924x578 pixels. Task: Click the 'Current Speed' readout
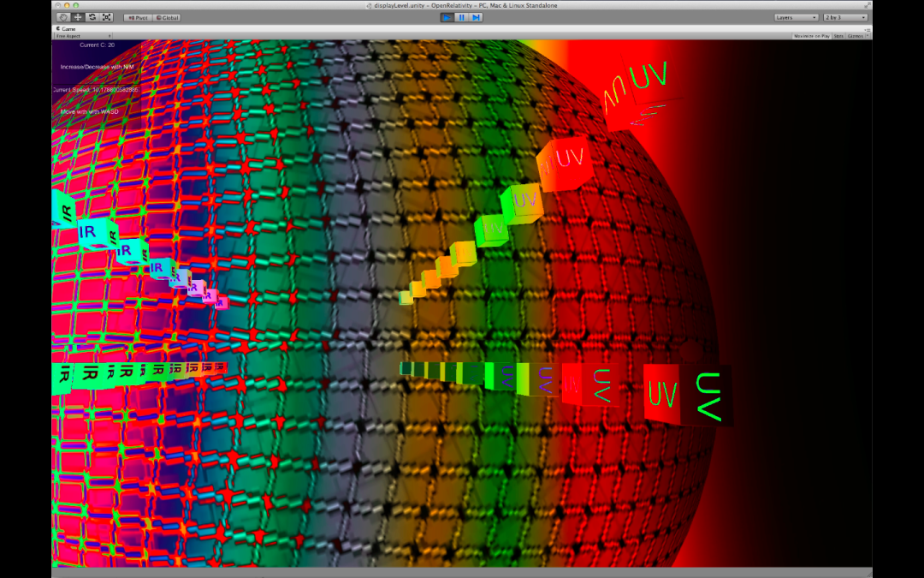point(96,90)
